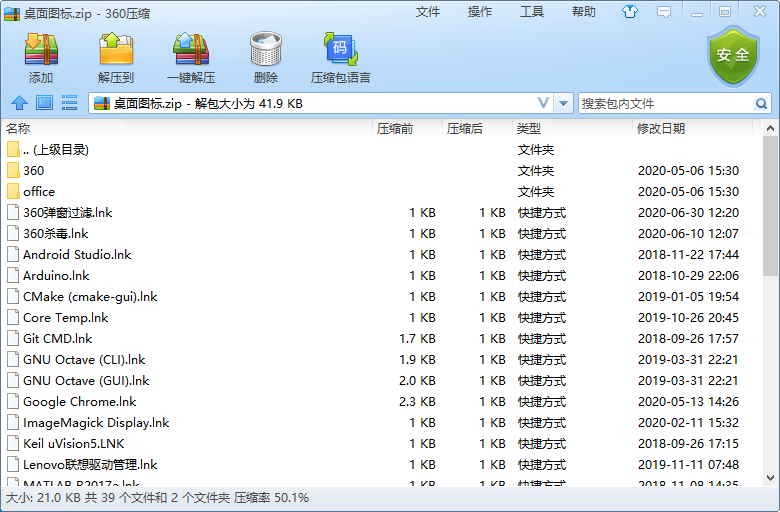Click the 360 folder icon
This screenshot has width=780, height=512.
click(x=13, y=170)
